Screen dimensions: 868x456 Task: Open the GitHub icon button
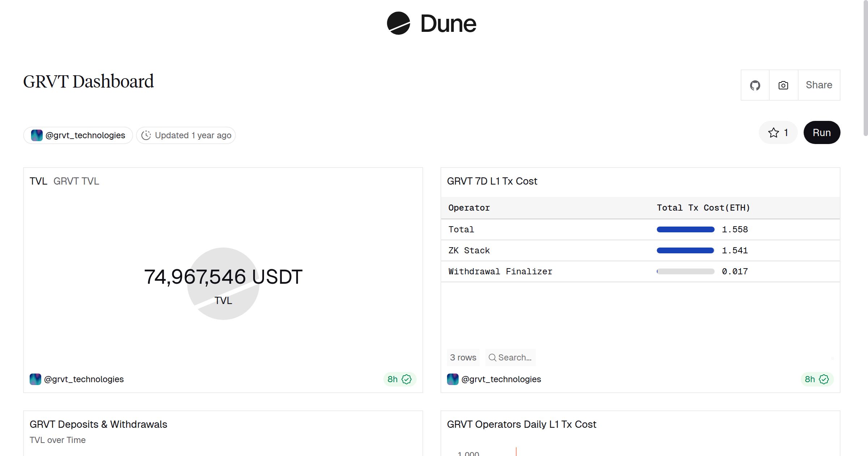755,85
